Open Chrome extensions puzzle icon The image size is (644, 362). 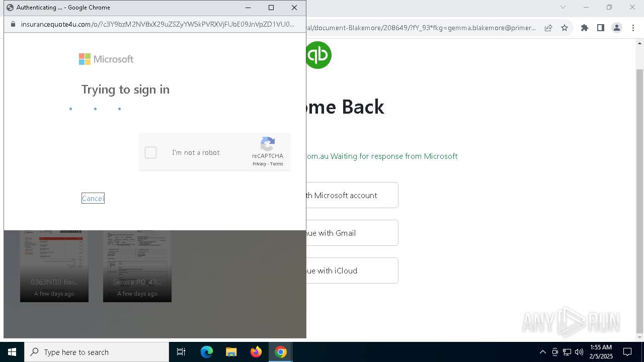pos(585,28)
